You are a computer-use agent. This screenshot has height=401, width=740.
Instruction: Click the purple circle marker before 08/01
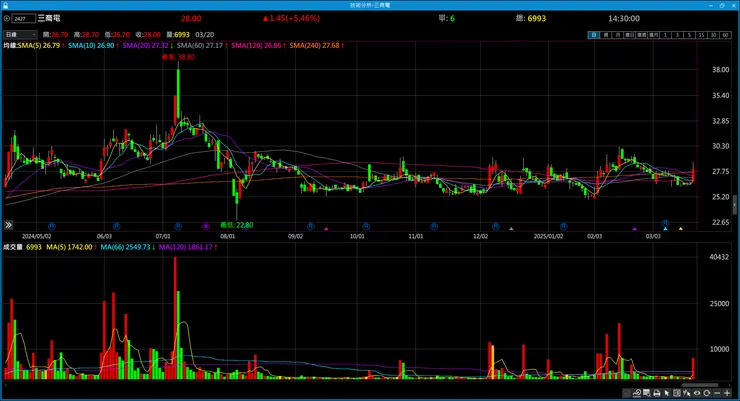(206, 226)
